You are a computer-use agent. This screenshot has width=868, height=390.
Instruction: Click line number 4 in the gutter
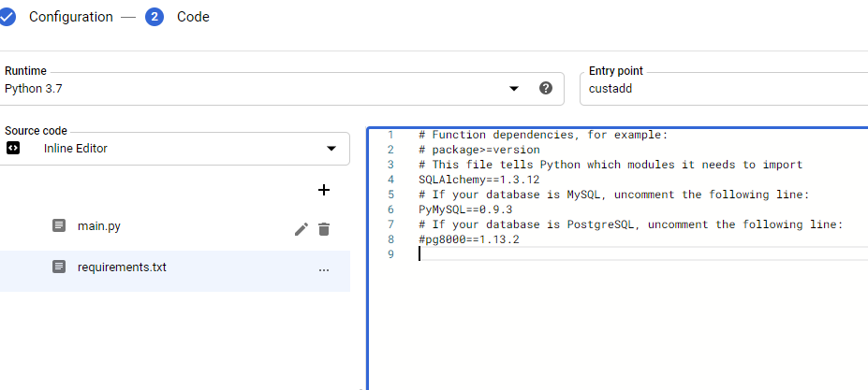pyautogui.click(x=390, y=180)
